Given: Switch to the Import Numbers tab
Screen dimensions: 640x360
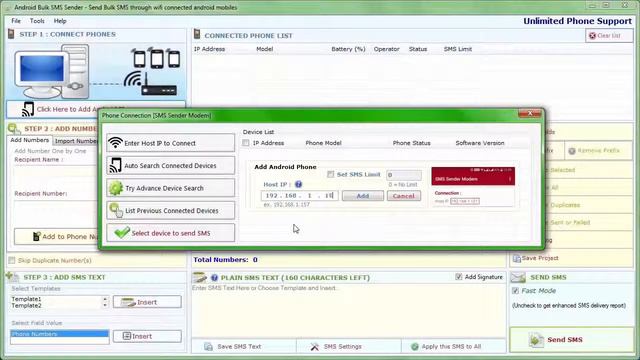Looking at the screenshot, I should [76, 141].
